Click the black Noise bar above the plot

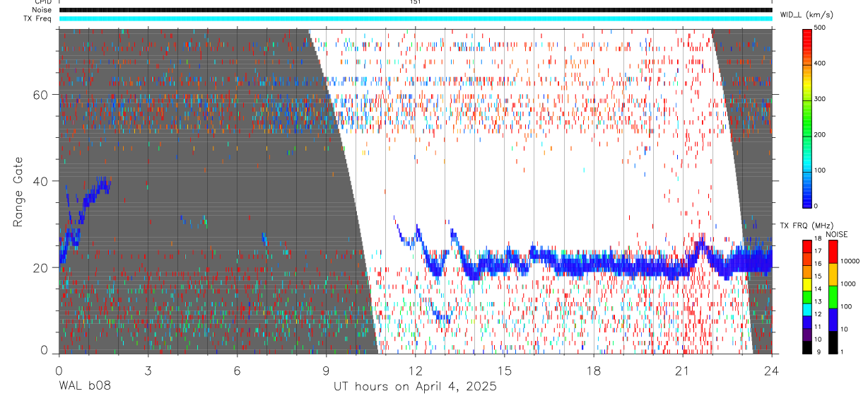pyautogui.click(x=416, y=10)
